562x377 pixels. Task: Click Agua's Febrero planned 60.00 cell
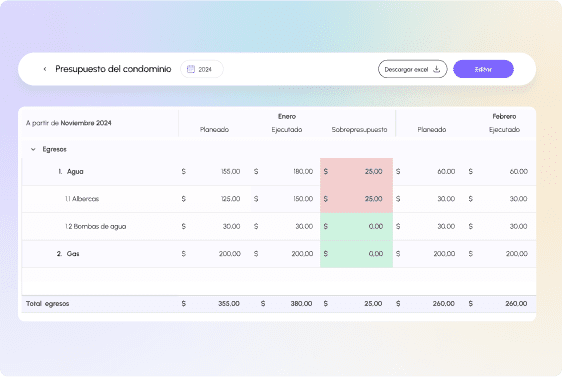coord(429,172)
